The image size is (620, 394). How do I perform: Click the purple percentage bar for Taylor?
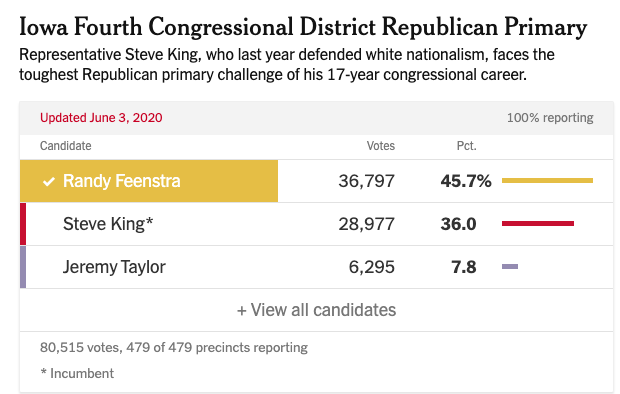(x=510, y=267)
